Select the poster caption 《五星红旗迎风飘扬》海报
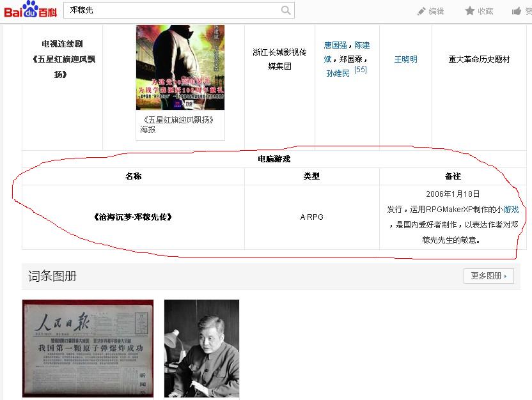 (177, 125)
